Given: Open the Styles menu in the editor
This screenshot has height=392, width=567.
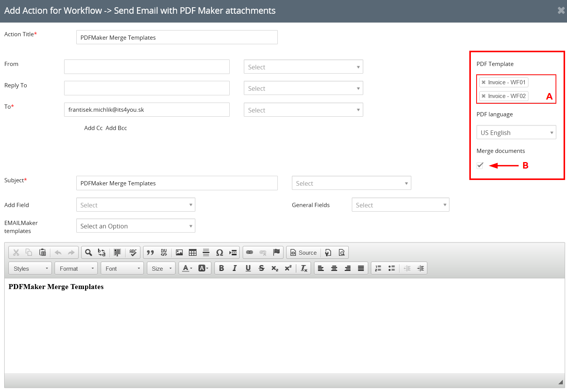Looking at the screenshot, I should [x=30, y=268].
